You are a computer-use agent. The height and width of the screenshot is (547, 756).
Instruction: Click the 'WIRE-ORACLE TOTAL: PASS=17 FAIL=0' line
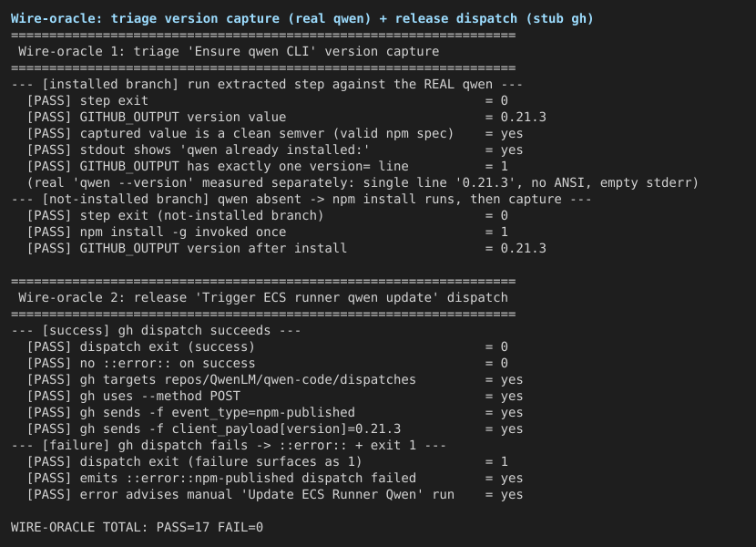pyautogui.click(x=137, y=527)
